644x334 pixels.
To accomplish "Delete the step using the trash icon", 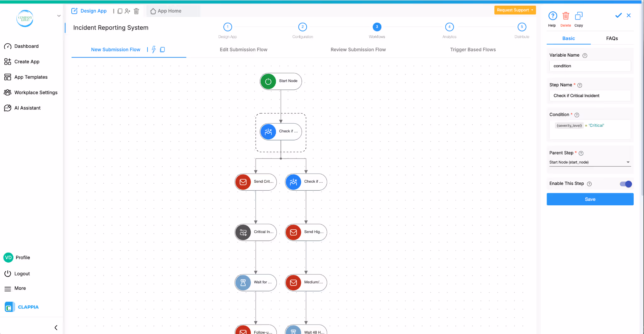I will (x=565, y=16).
